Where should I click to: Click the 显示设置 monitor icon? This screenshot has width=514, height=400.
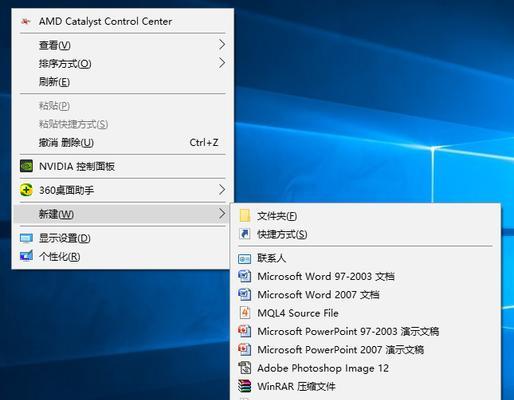click(x=26, y=238)
